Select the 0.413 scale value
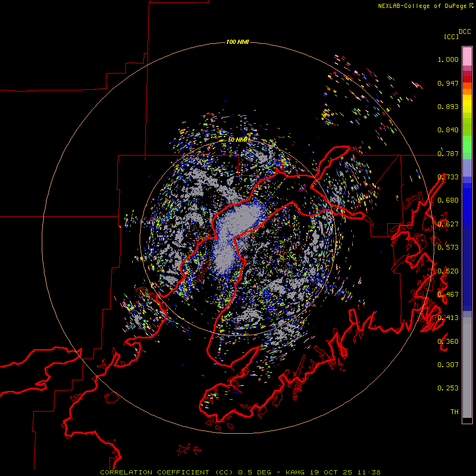This screenshot has width=476, height=476. coord(448,318)
